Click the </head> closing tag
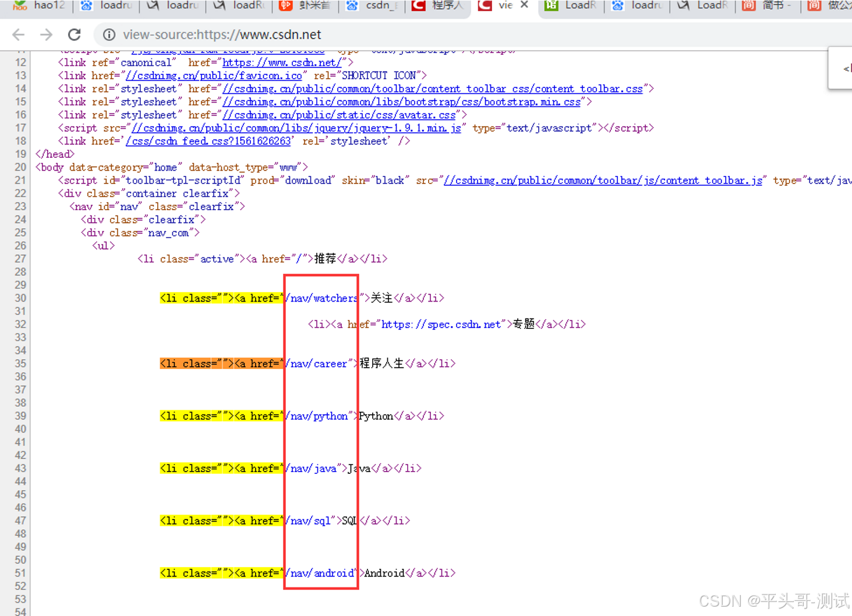 point(55,154)
